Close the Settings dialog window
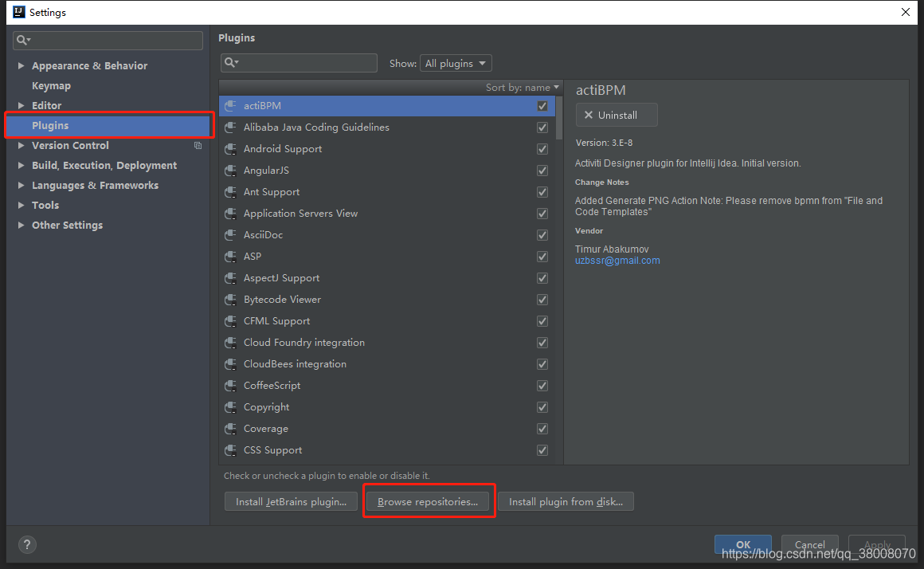 pyautogui.click(x=906, y=12)
